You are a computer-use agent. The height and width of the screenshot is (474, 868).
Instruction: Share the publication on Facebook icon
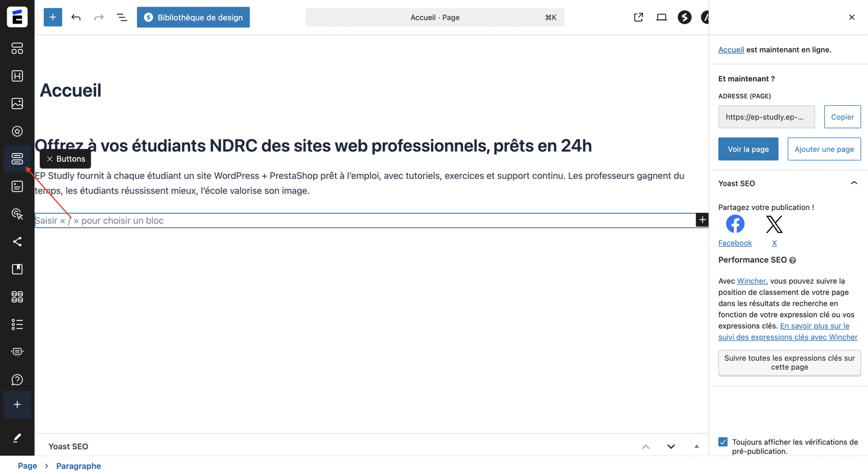tap(735, 224)
